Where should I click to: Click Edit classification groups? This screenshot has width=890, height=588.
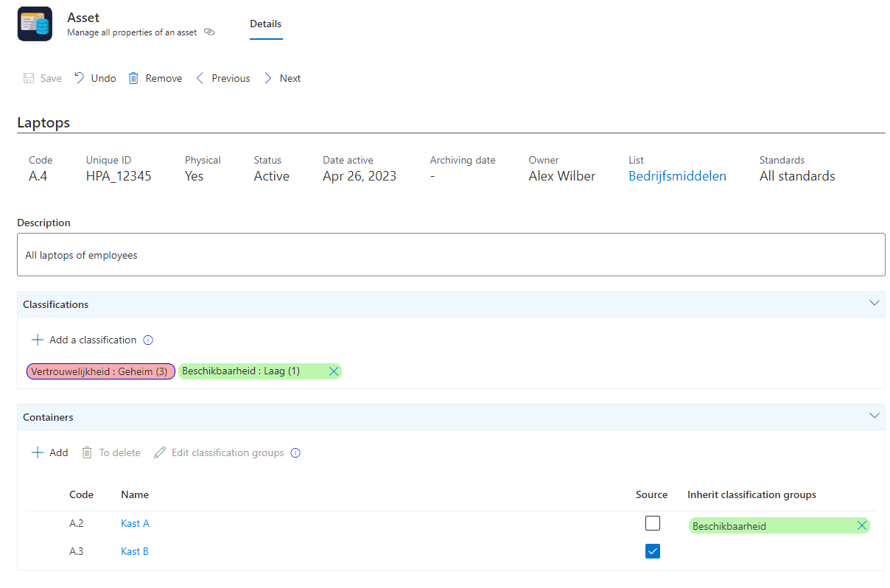click(x=227, y=452)
